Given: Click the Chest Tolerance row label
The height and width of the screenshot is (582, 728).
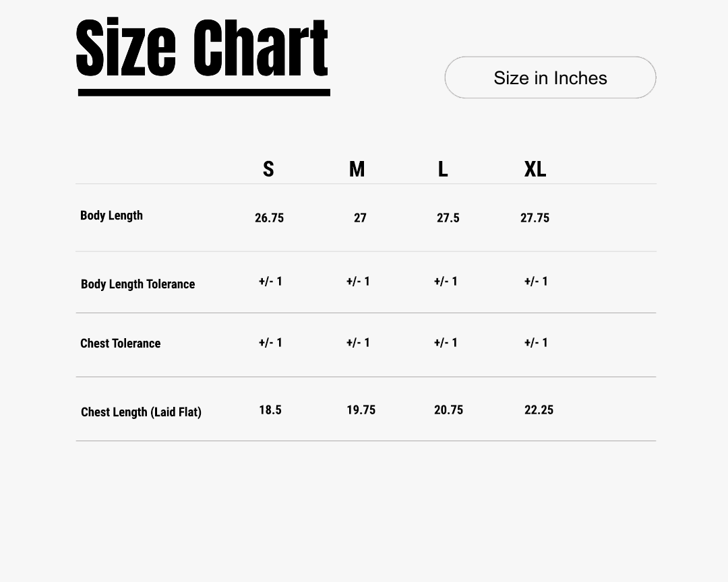Looking at the screenshot, I should coord(120,344).
